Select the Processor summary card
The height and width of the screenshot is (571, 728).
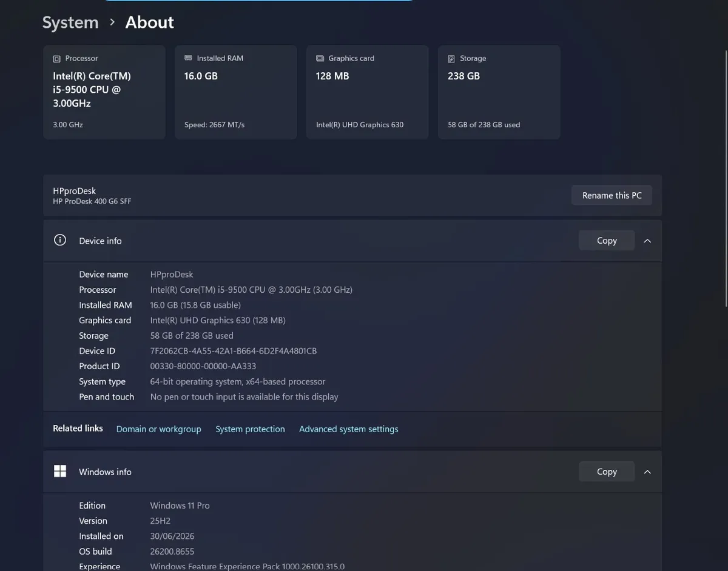point(104,92)
